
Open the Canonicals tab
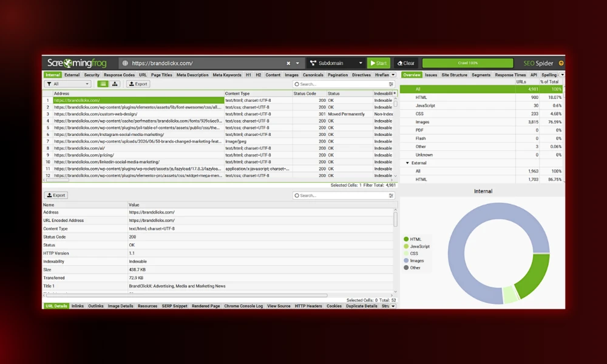[x=313, y=75]
